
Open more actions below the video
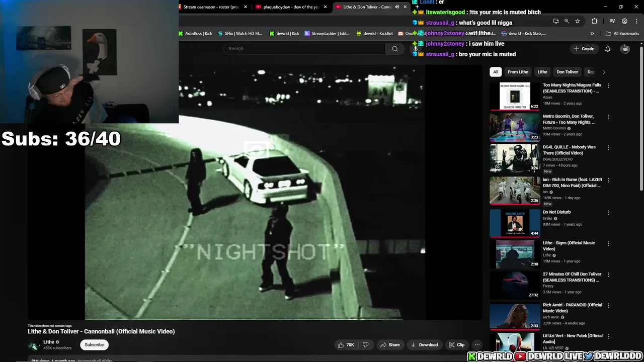(477, 345)
